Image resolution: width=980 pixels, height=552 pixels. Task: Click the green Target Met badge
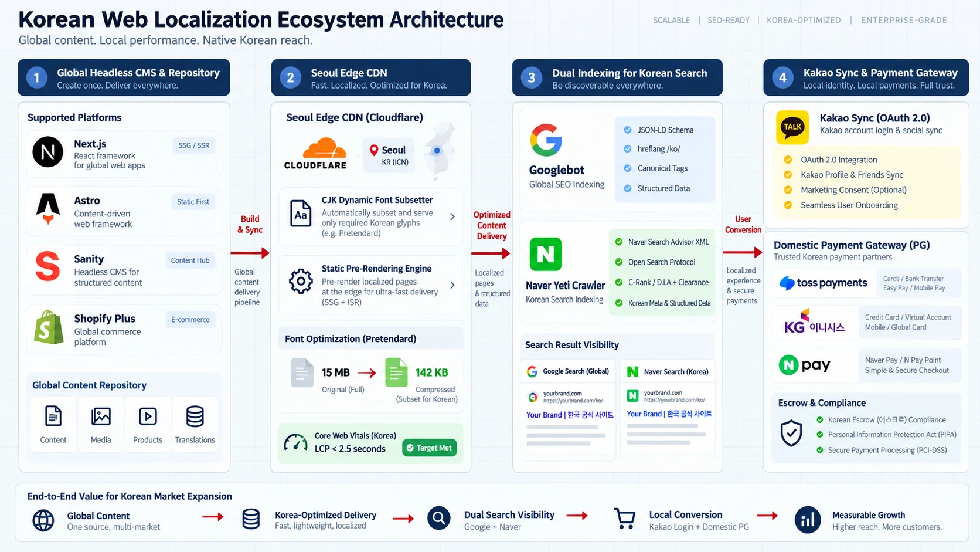tap(430, 448)
